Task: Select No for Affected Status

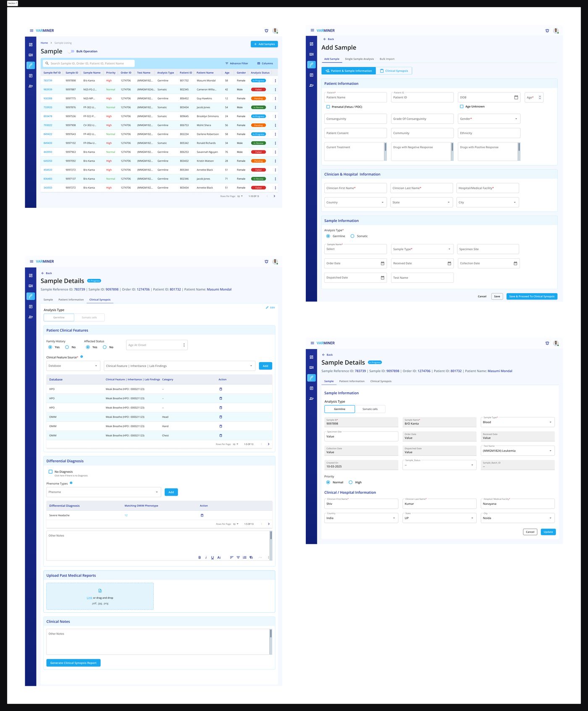Action: (x=105, y=347)
